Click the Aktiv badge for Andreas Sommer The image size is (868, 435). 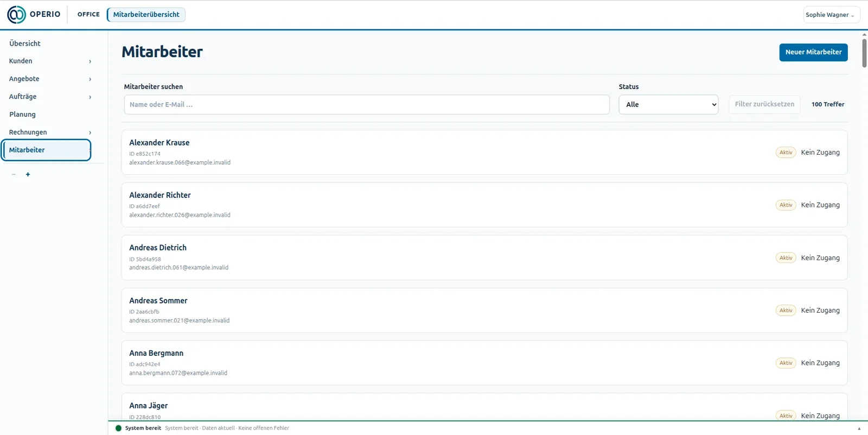tap(786, 311)
